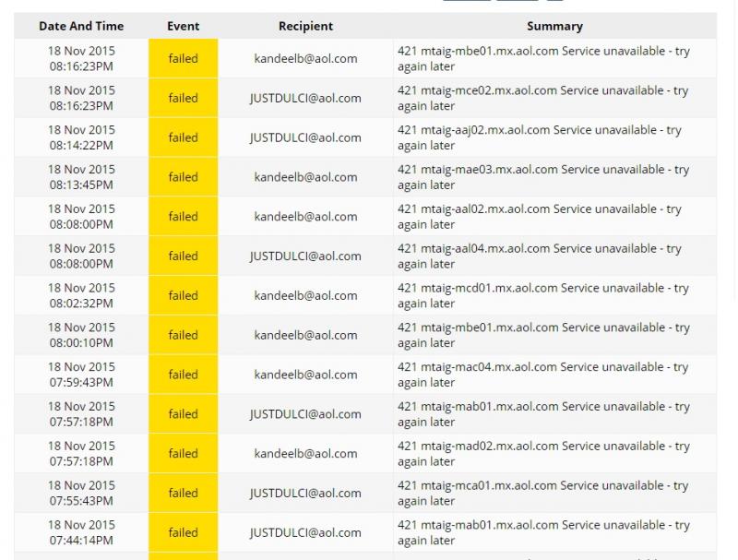Select the mtaig-aaj02.mx.aol.com summary message

click(x=540, y=137)
